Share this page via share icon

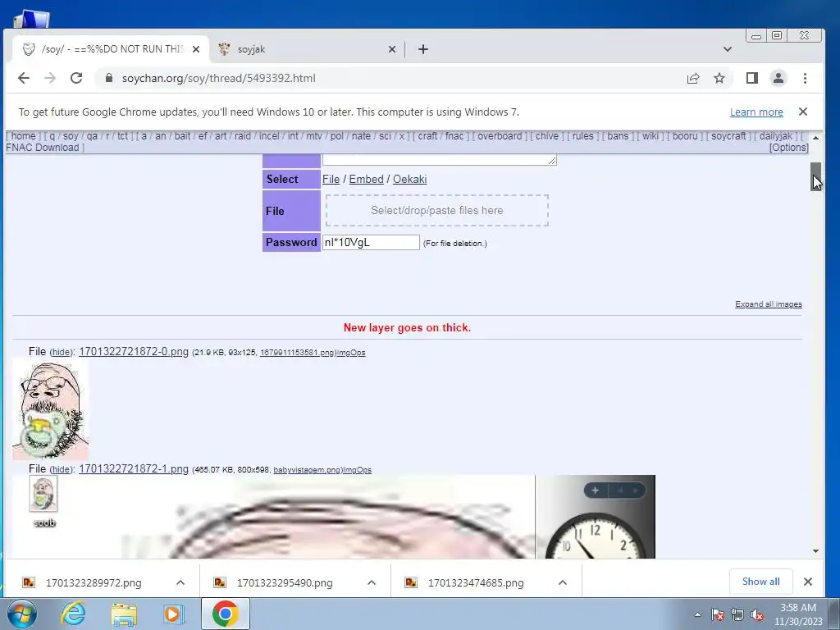(693, 78)
